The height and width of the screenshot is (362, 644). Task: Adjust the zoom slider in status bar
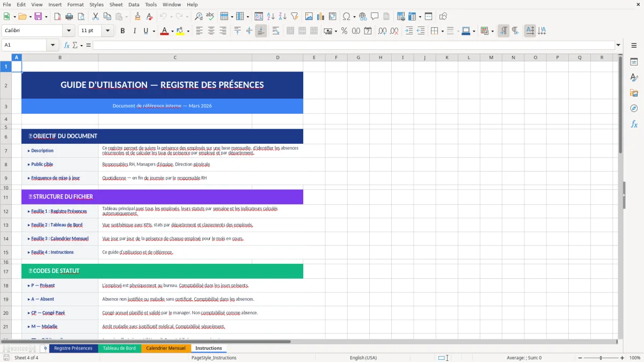coord(601,358)
